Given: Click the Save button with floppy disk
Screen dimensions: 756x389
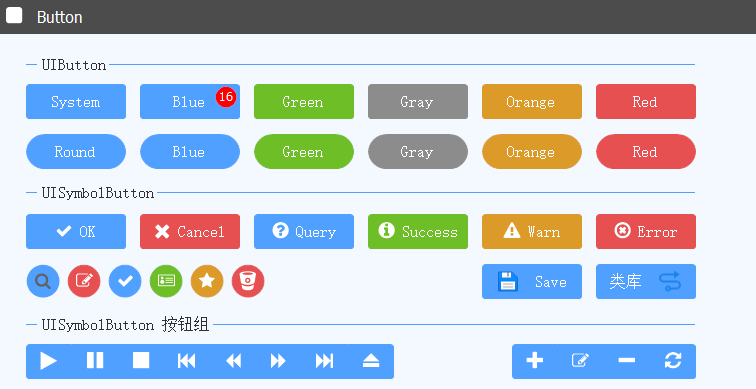Looking at the screenshot, I should [x=532, y=282].
